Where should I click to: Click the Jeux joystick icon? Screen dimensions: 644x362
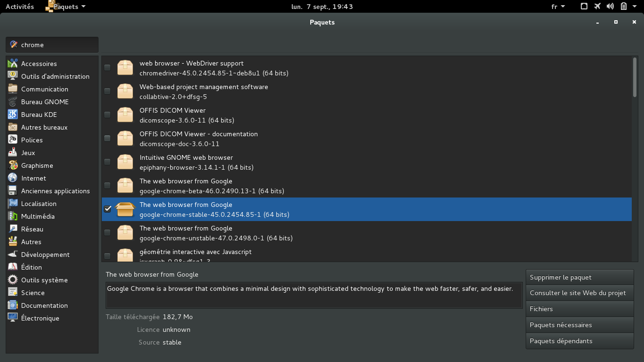coord(13,153)
